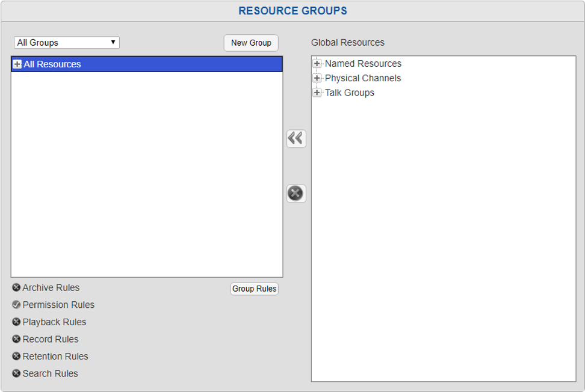
Task: Click the X icon beside Retention Rules
Action: (x=15, y=356)
